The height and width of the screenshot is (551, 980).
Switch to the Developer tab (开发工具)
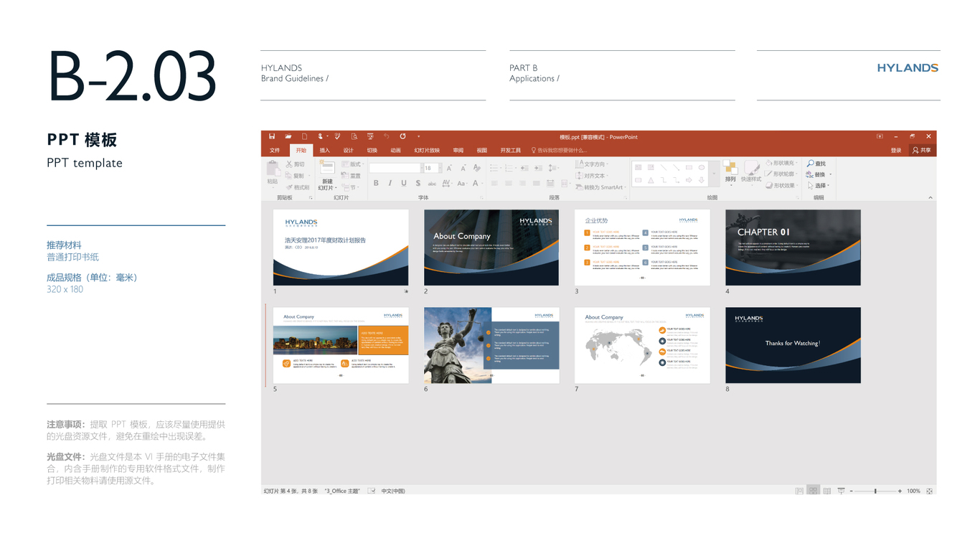(x=511, y=151)
